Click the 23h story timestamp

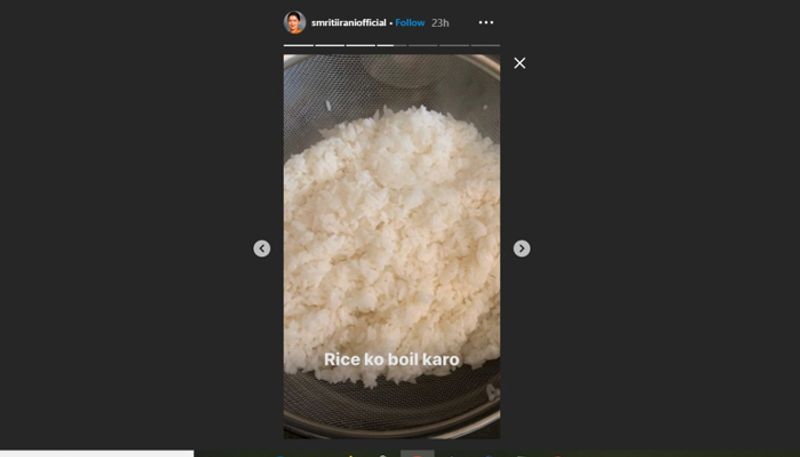click(x=440, y=22)
